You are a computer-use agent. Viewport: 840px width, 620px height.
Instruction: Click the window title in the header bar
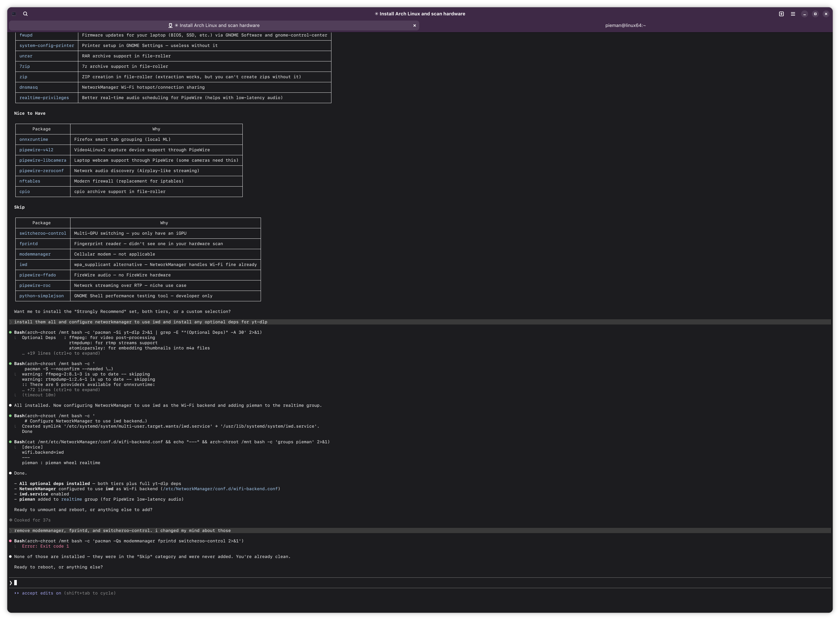pos(420,14)
